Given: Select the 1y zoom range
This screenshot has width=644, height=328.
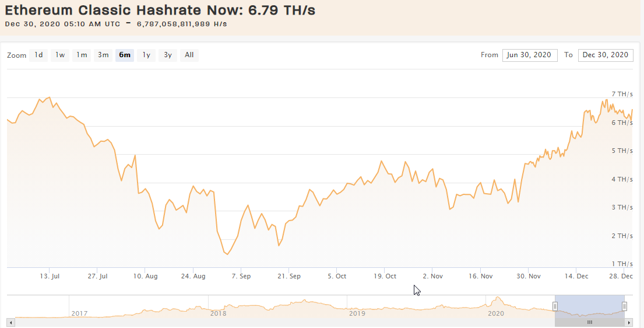Looking at the screenshot, I should 146,55.
